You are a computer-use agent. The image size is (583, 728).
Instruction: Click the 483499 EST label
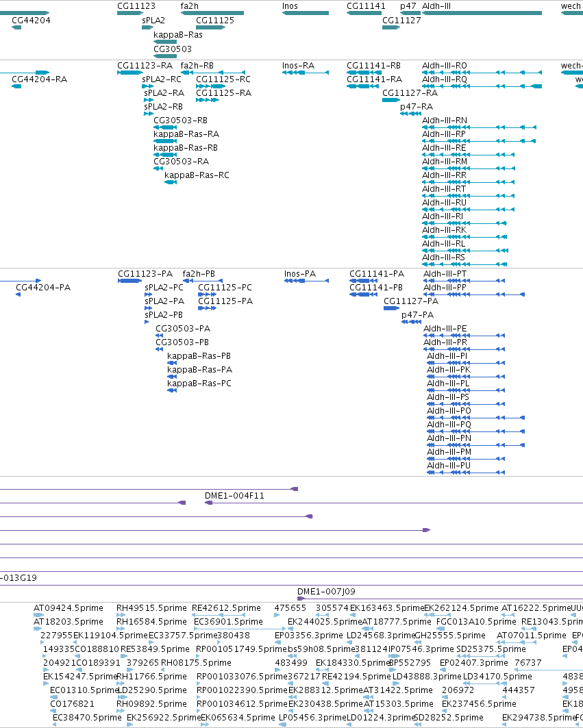coord(291,662)
